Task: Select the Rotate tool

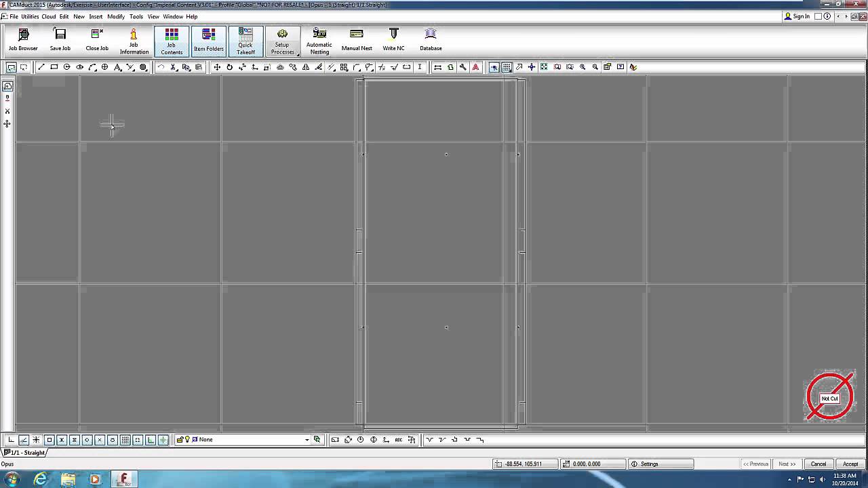Action: click(x=229, y=67)
